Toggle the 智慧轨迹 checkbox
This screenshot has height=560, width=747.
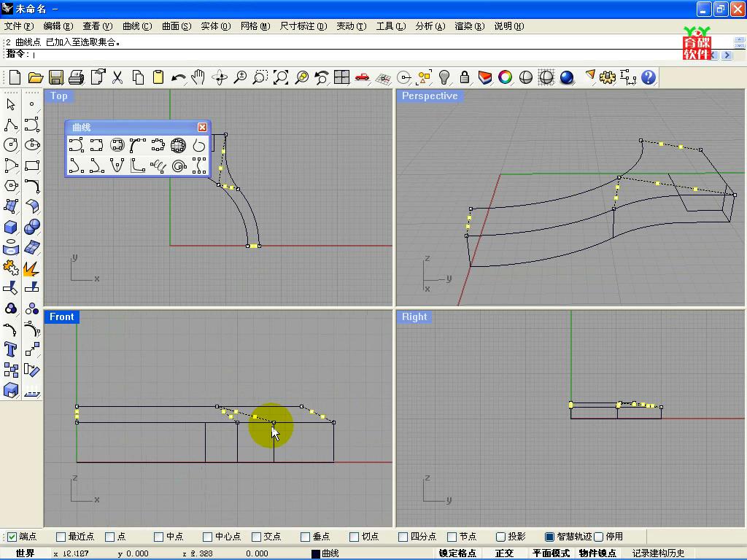(x=550, y=537)
